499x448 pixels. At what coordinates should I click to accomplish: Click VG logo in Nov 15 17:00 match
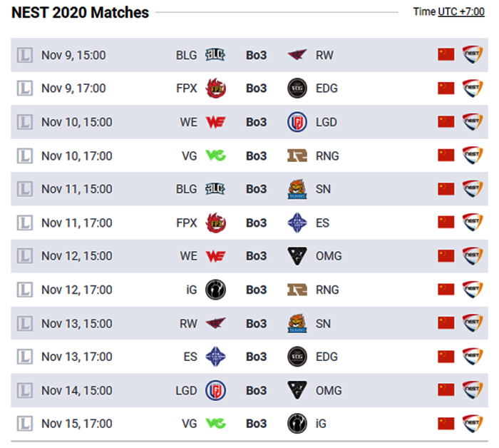(216, 424)
